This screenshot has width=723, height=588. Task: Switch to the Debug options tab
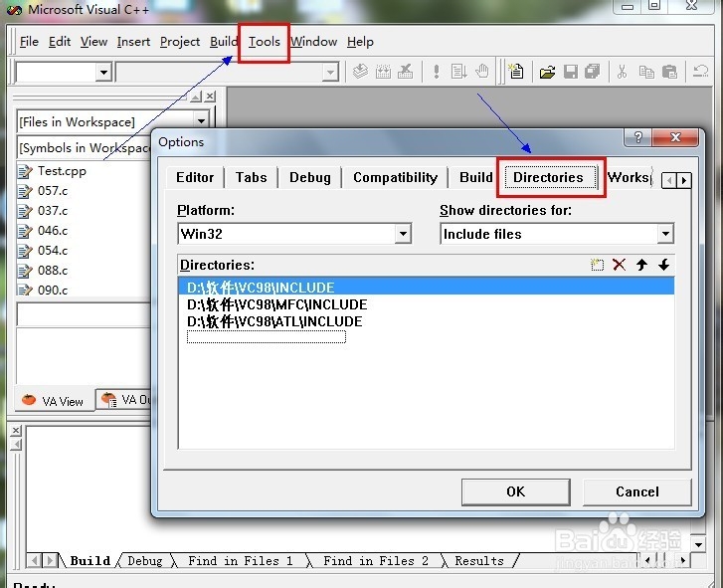pos(310,177)
